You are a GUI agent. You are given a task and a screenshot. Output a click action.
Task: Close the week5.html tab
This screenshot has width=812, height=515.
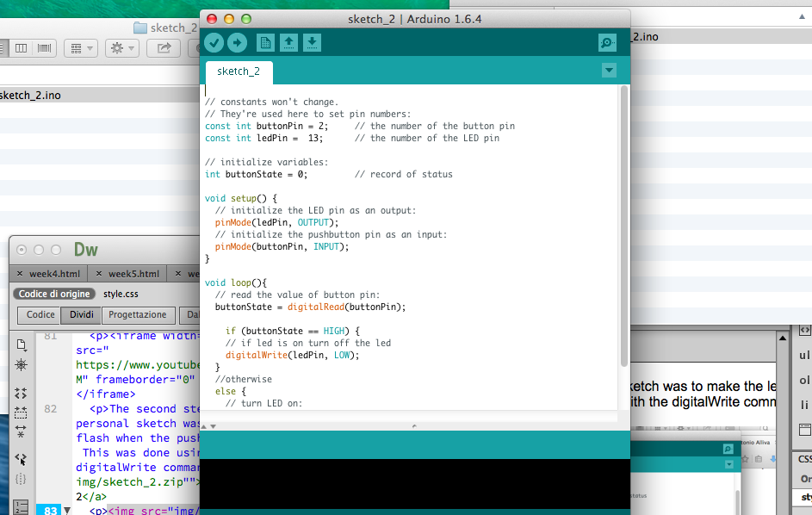(98, 273)
